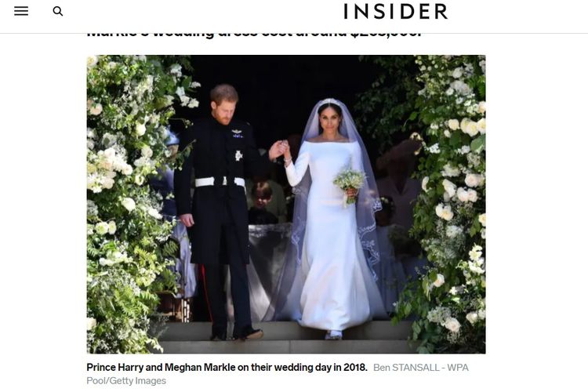Click Prince Harry's face in the photo

226,108
